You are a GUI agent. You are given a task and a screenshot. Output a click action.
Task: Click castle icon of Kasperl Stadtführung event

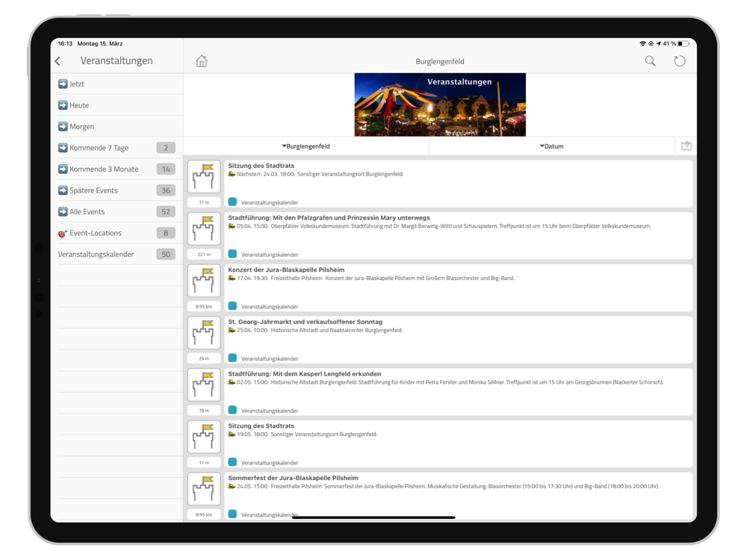click(204, 385)
